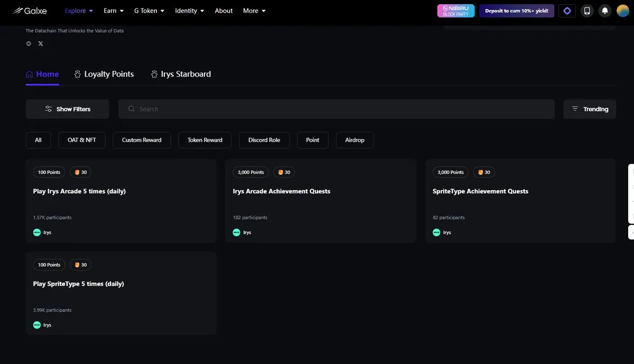634x364 pixels.
Task: Expand the Identity menu
Action: [190, 11]
